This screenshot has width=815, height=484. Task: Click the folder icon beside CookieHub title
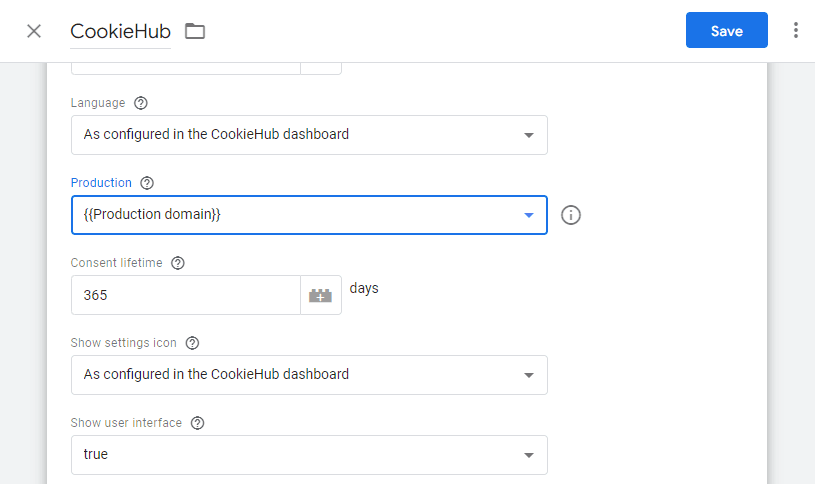tap(195, 31)
